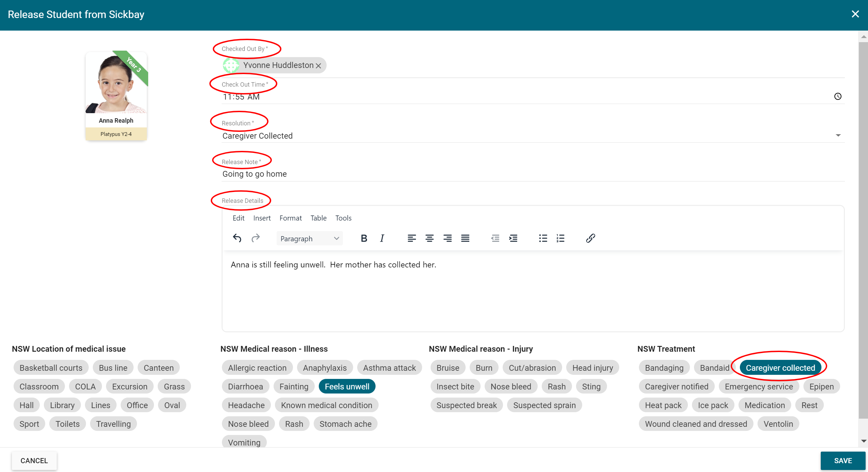Remove Yvonne Huddleston from Checked Out By
The height and width of the screenshot is (472, 868).
point(318,66)
